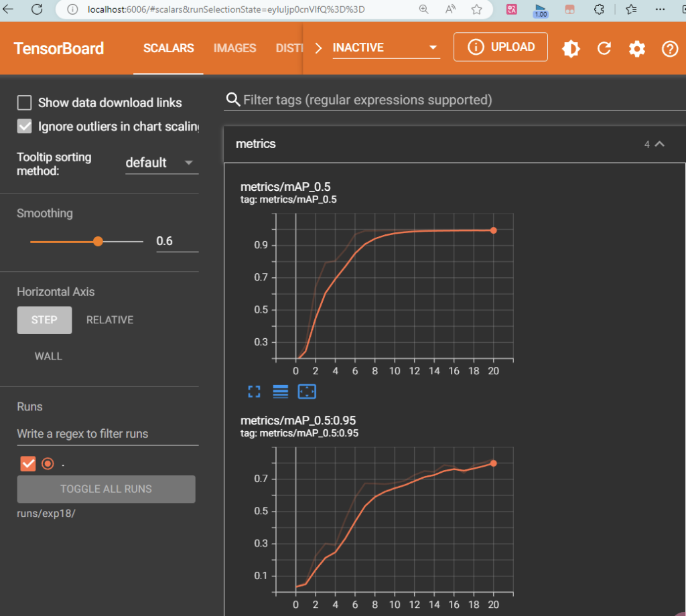
Task: Open the help question mark icon
Action: coord(670,48)
